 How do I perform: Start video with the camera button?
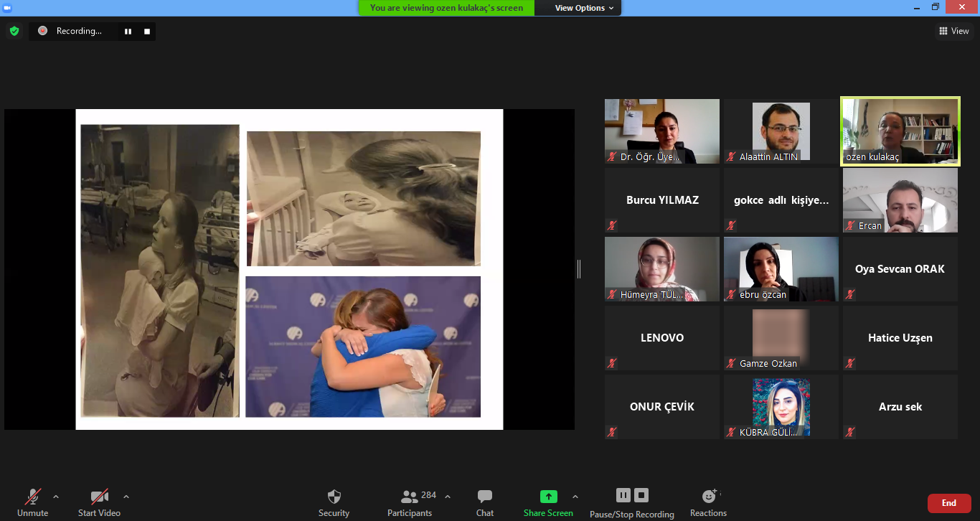pos(99,502)
